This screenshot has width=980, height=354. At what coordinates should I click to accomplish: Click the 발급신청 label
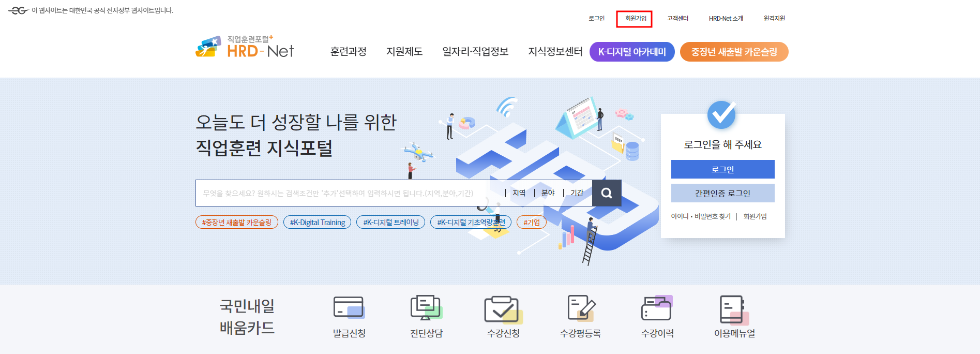[349, 333]
